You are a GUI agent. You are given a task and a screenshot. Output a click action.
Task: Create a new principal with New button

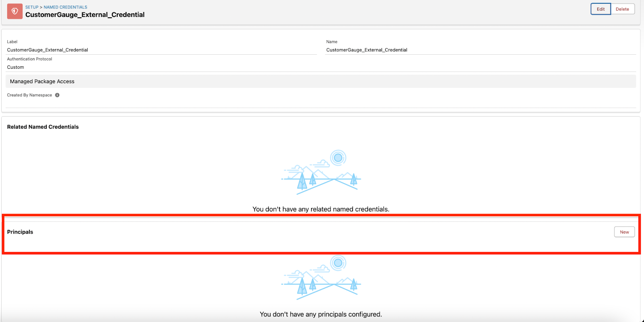[624, 232]
